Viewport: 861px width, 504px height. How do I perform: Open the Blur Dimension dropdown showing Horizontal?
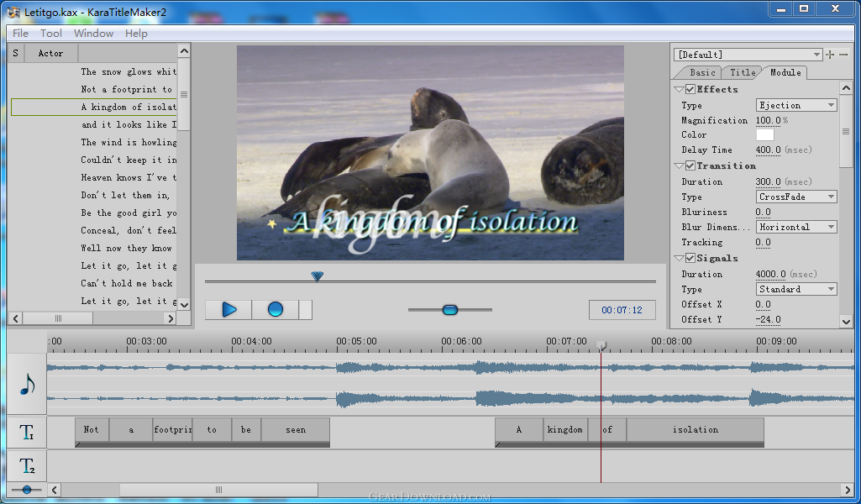coord(796,228)
